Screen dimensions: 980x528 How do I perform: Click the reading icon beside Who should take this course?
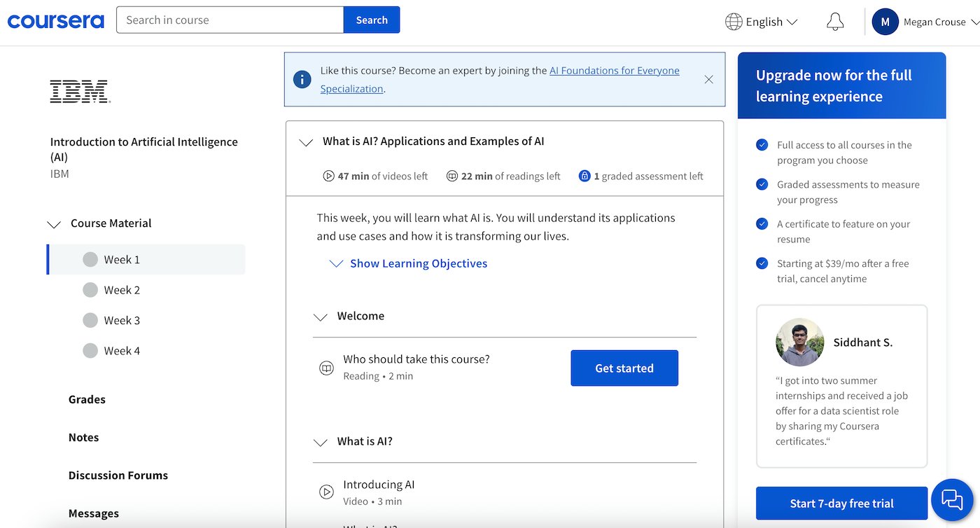326,368
